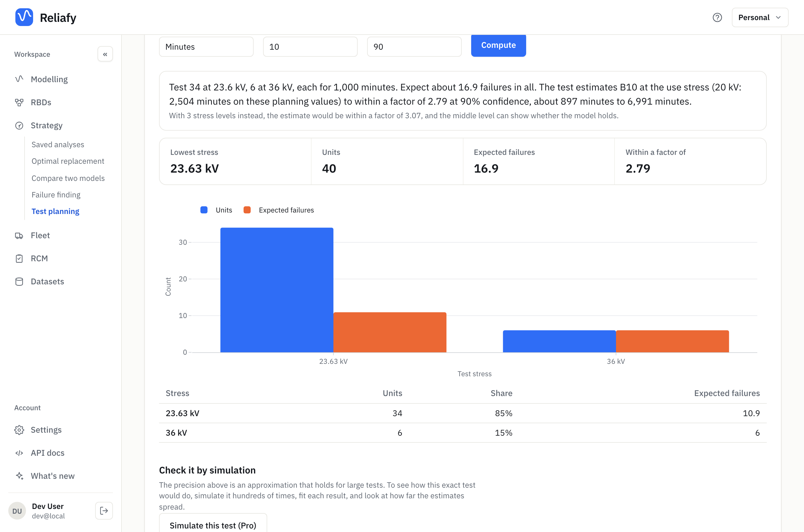Viewport: 804px width, 532px height.
Task: Click the orange Expected failures bar at 36 kV
Action: [x=672, y=341]
